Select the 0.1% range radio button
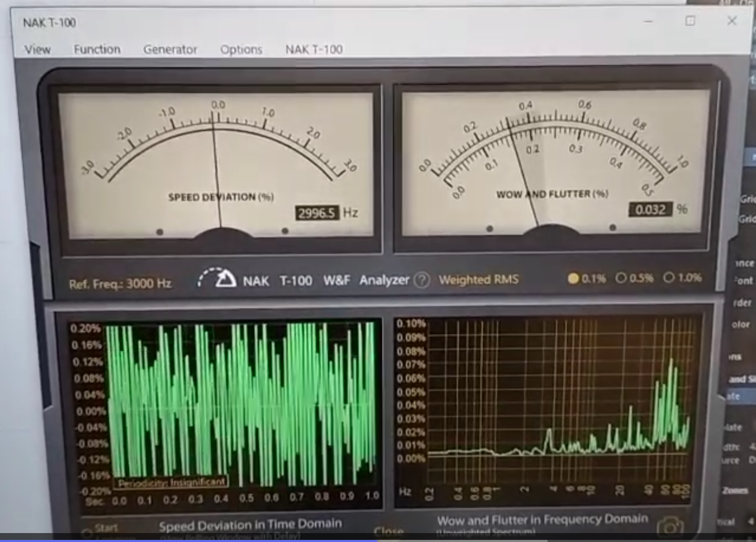This screenshot has height=542, width=756. coord(573,278)
